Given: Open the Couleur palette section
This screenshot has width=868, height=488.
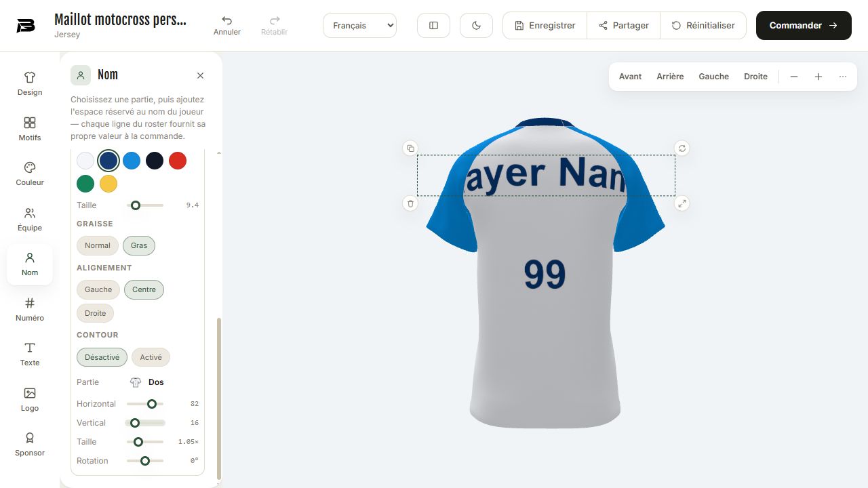Looking at the screenshot, I should (30, 174).
